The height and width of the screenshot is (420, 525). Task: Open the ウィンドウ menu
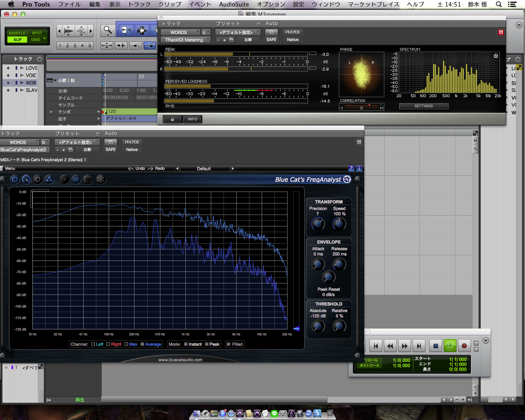[x=326, y=5]
